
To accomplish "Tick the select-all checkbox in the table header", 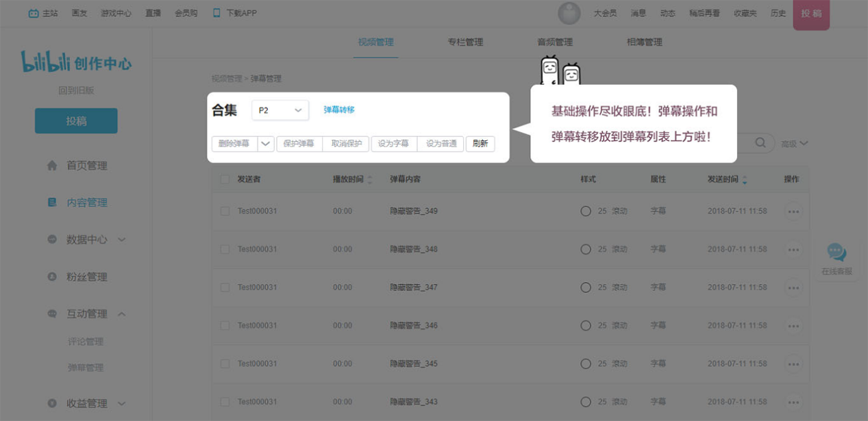I will (x=225, y=179).
